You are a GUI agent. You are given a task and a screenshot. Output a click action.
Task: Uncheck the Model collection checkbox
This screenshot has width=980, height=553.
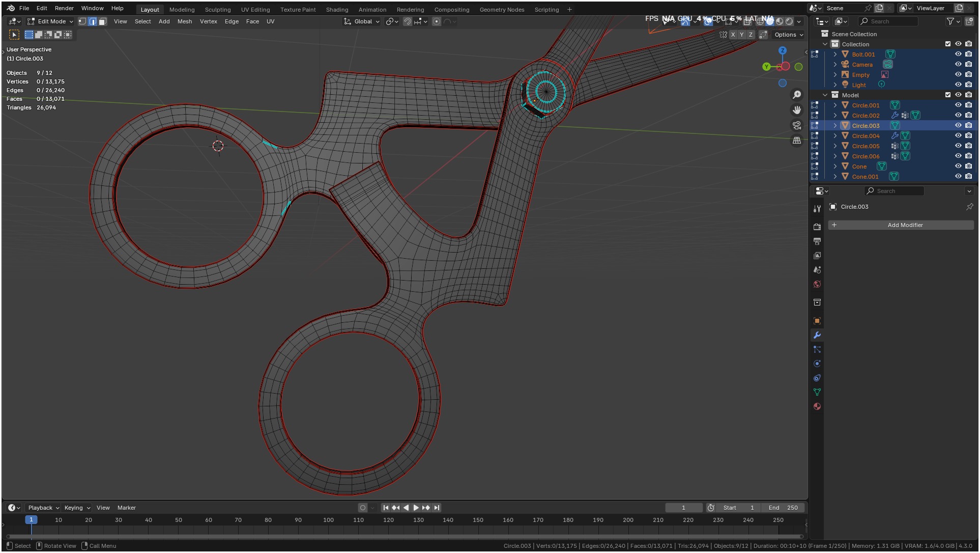pyautogui.click(x=948, y=95)
